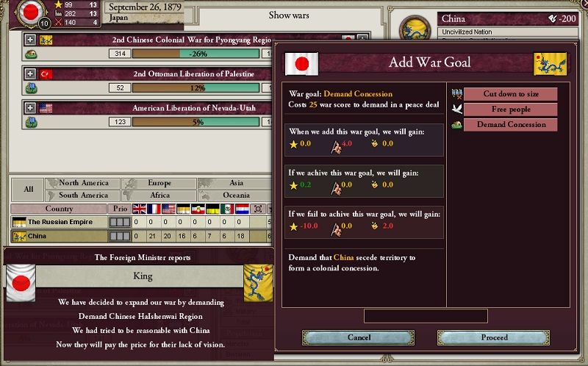The image size is (588, 366).
Task: Click the China dragon flag in Add War Goal header
Action: point(550,63)
